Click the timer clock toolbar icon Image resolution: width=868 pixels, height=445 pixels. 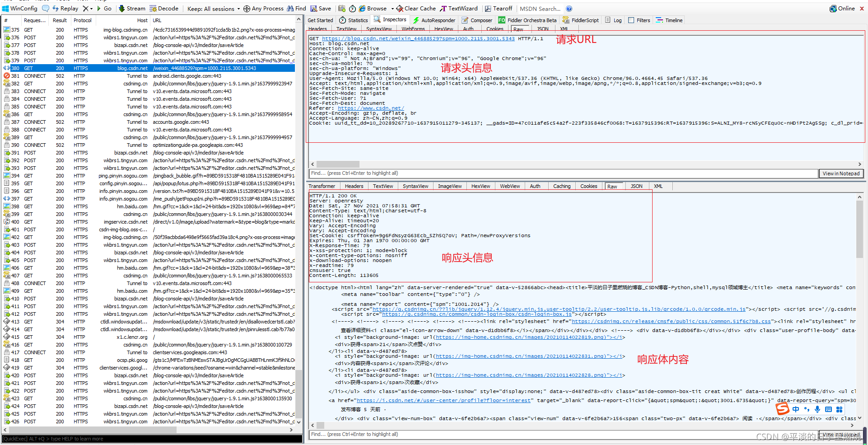[x=352, y=8]
